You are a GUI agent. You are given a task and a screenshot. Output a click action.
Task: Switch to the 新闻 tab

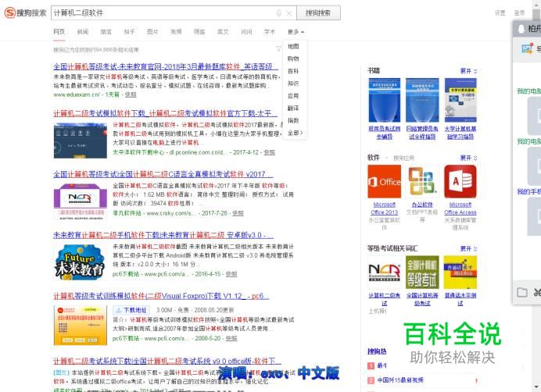click(82, 32)
